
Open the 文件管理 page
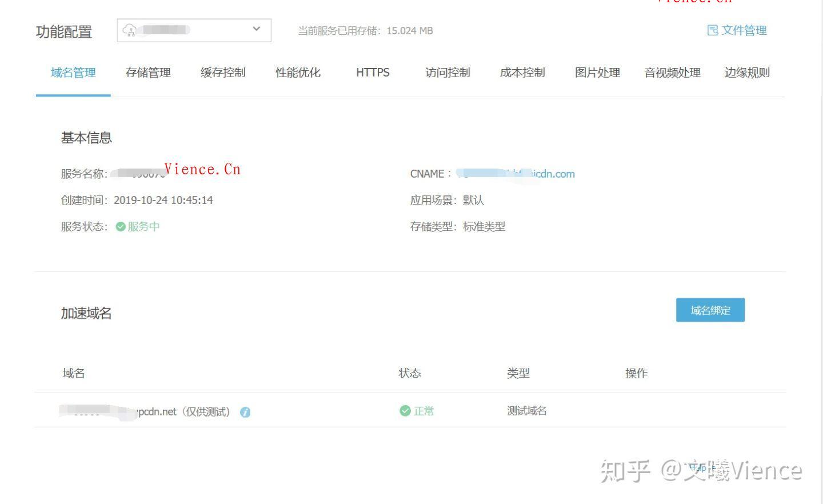[744, 30]
